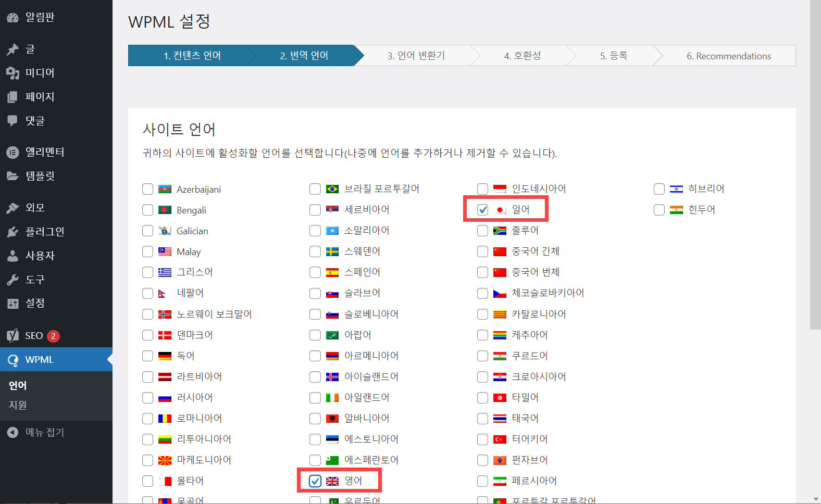Click the German flag next to 독어
The height and width of the screenshot is (504, 821).
click(x=165, y=356)
